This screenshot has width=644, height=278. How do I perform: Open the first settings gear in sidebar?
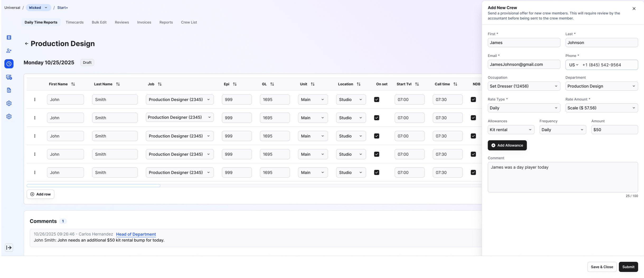click(x=9, y=103)
